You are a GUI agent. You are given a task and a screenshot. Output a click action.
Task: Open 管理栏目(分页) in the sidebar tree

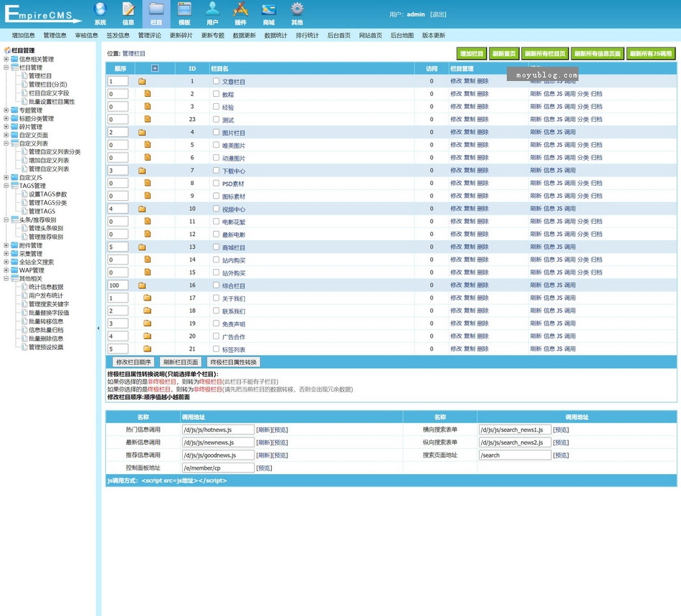[48, 85]
